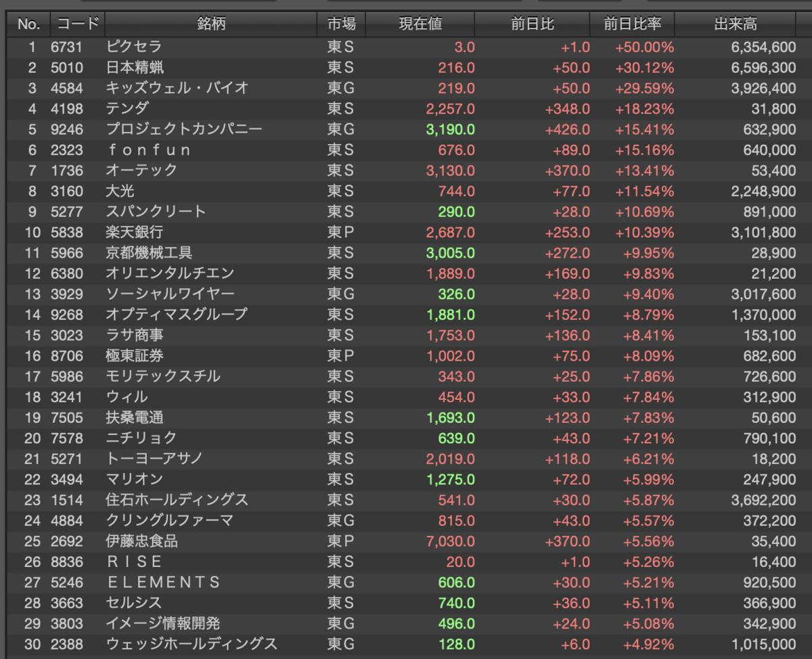Click stock code 6731
The height and width of the screenshot is (659, 812).
point(66,47)
